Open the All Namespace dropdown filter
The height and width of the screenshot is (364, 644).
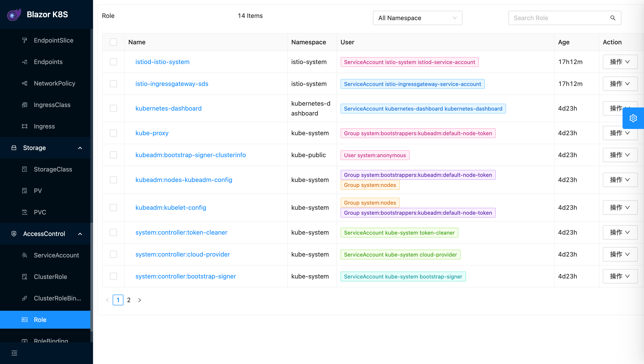coord(417,18)
